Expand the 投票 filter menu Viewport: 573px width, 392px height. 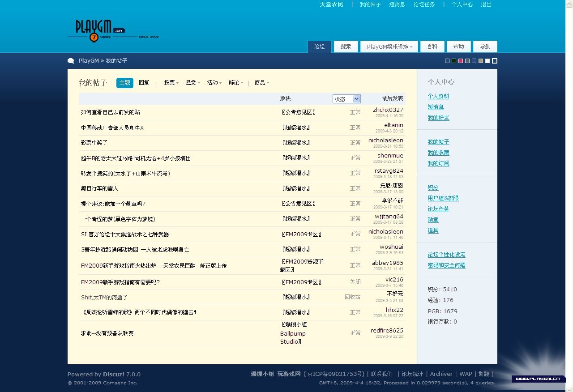pyautogui.click(x=171, y=83)
